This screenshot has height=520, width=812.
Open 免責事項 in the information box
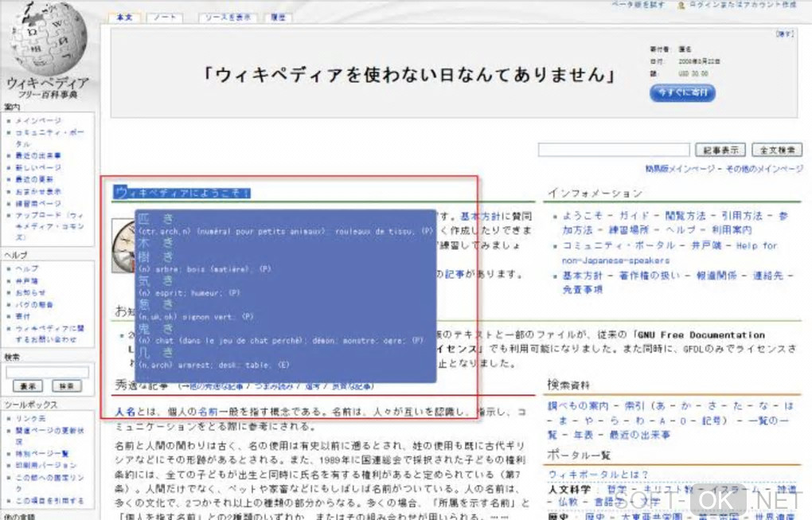point(583,290)
